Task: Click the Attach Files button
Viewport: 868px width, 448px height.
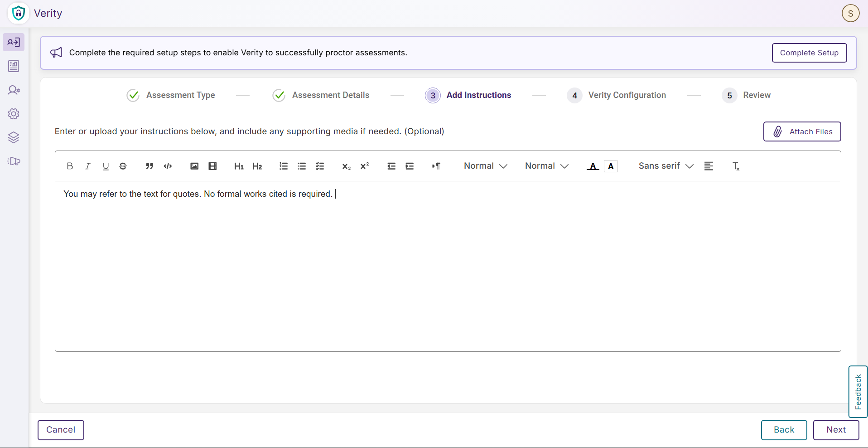Action: 802,131
